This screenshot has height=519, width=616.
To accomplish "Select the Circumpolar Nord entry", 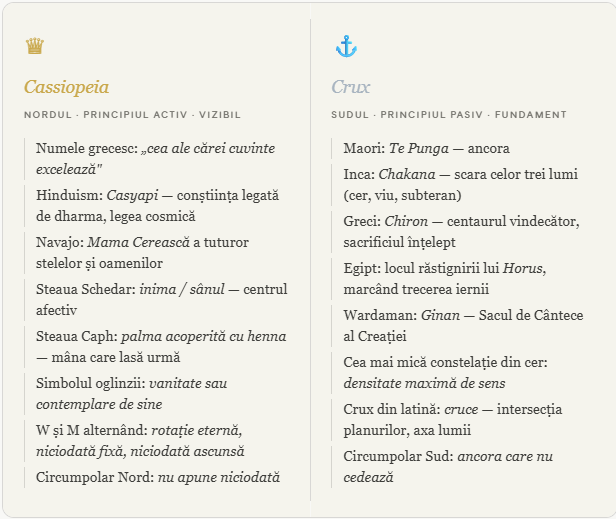I will coord(157,477).
